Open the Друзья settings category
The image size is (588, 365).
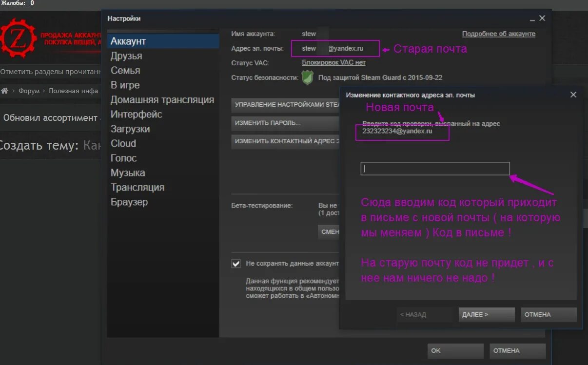click(163, 56)
